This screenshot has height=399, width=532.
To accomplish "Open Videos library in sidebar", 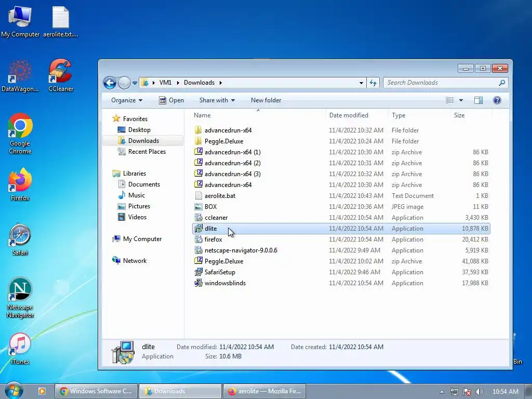I will point(137,217).
